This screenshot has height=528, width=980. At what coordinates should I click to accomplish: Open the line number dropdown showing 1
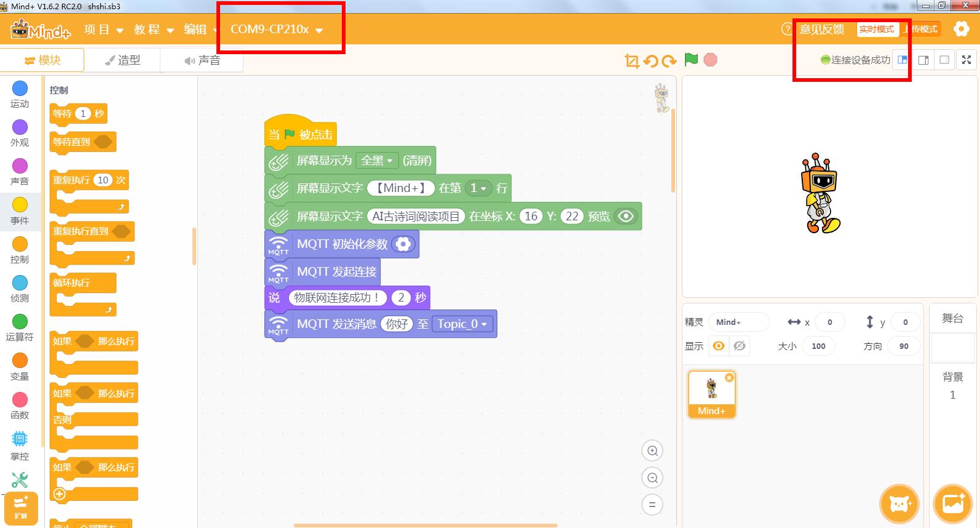478,188
